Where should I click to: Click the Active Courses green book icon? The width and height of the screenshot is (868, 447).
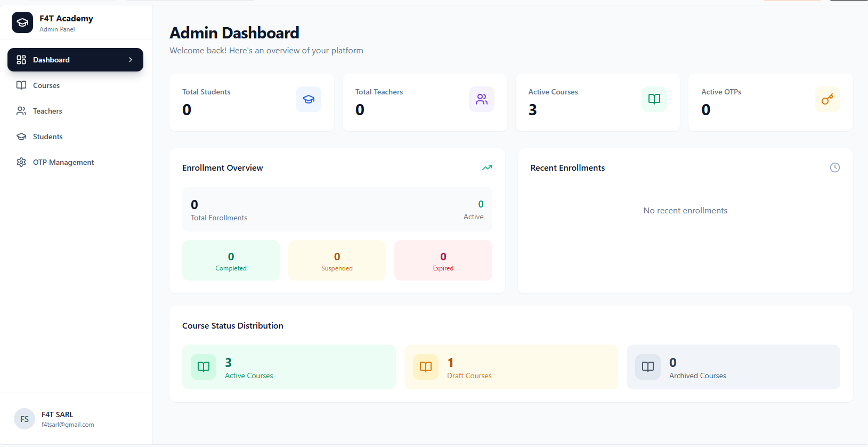(654, 99)
